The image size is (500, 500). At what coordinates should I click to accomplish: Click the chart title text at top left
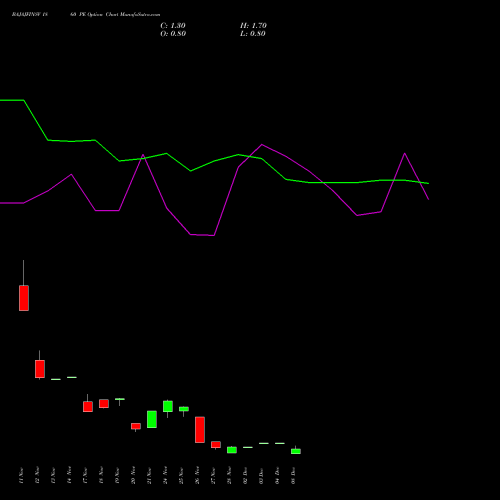tap(86, 15)
